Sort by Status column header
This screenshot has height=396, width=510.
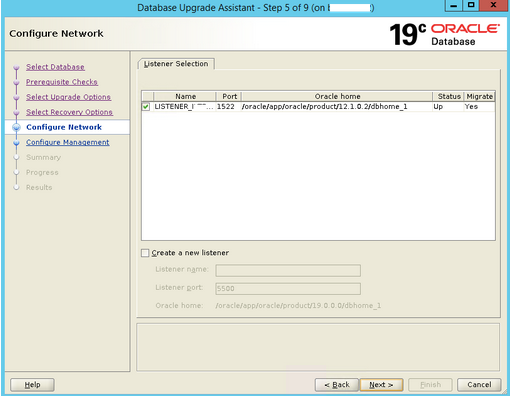(449, 96)
